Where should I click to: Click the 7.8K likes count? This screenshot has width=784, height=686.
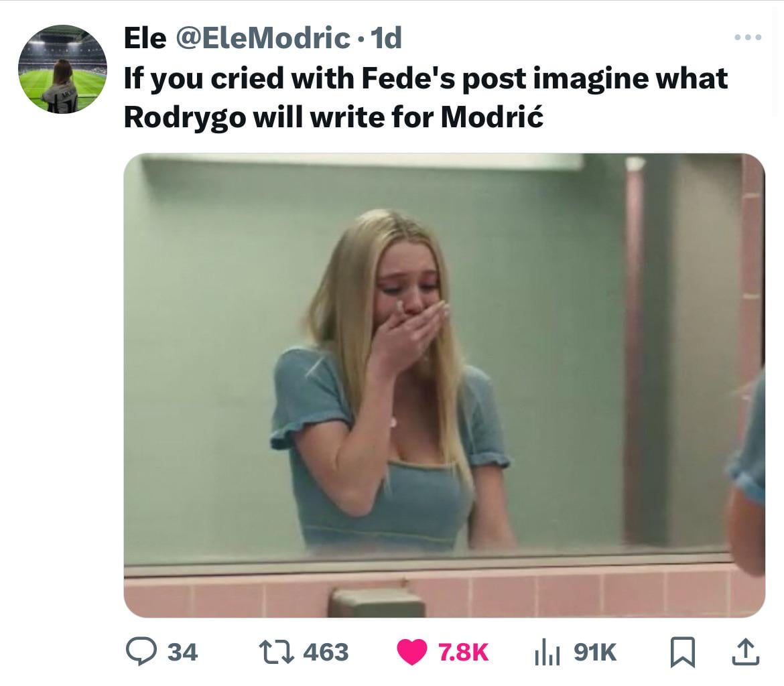[x=463, y=652]
